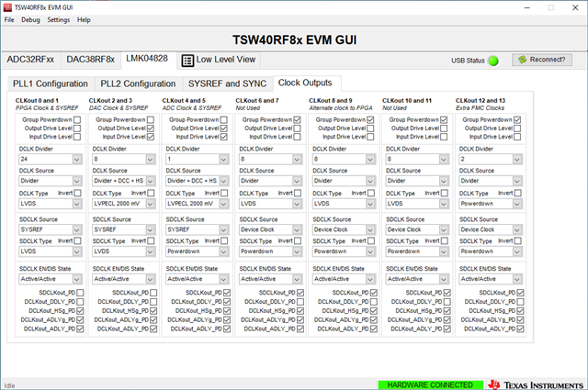Image resolution: width=588 pixels, height=390 pixels.
Task: Uncheck Group Powerdown for CLKout 6 and 7
Action: pyautogui.click(x=297, y=120)
